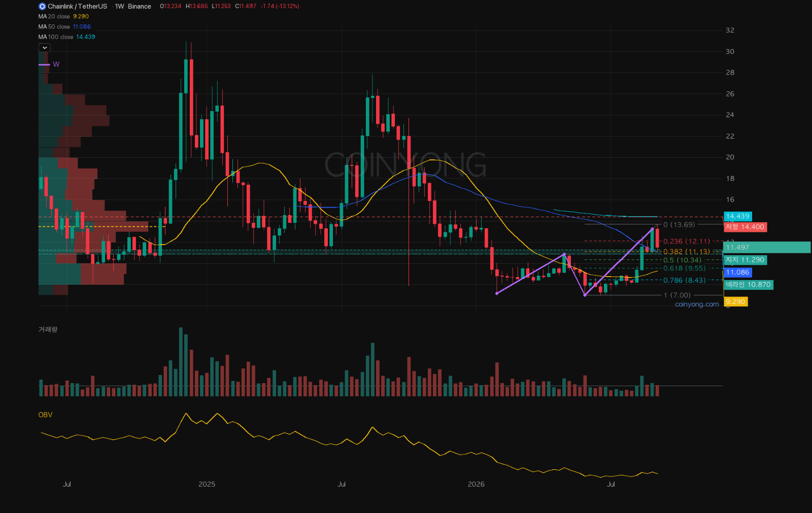812x513 pixels.
Task: Click the 32 label on the price axis
Action: [730, 30]
